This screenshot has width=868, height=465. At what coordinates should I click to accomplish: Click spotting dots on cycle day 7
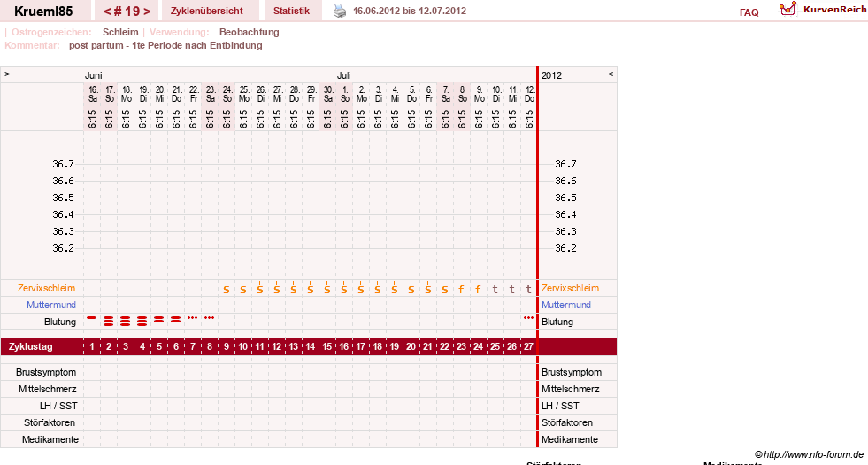pos(193,318)
